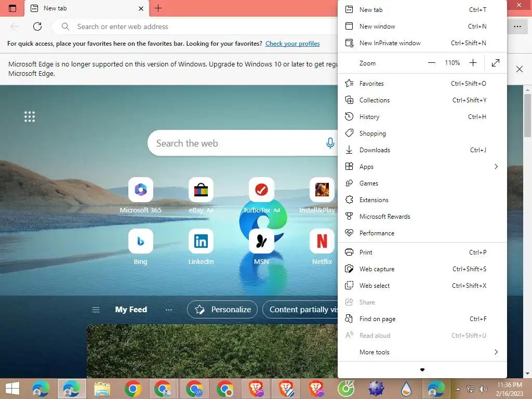Select Web capture in the menu
Image resolution: width=532 pixels, height=399 pixels.
(422, 269)
